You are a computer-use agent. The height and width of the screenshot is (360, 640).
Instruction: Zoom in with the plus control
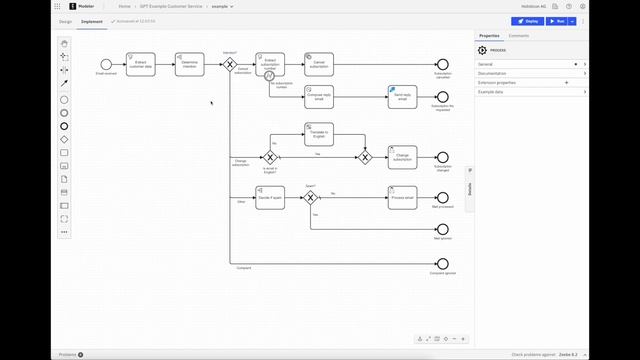pos(463,339)
